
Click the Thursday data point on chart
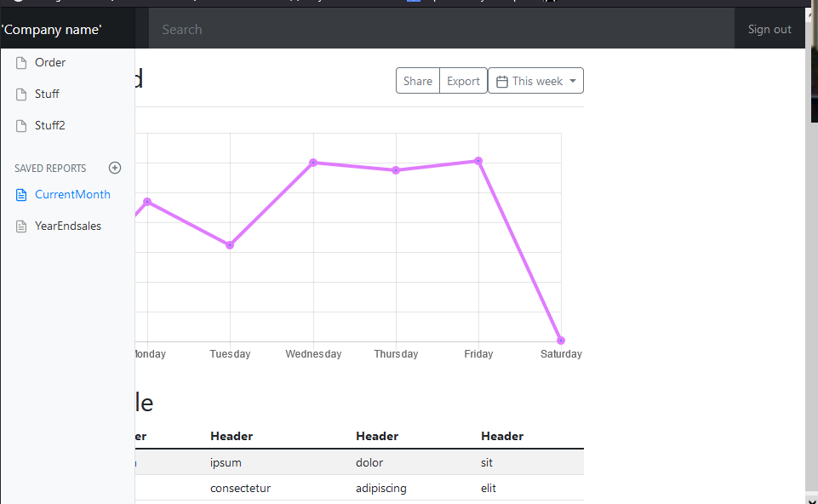(x=396, y=170)
